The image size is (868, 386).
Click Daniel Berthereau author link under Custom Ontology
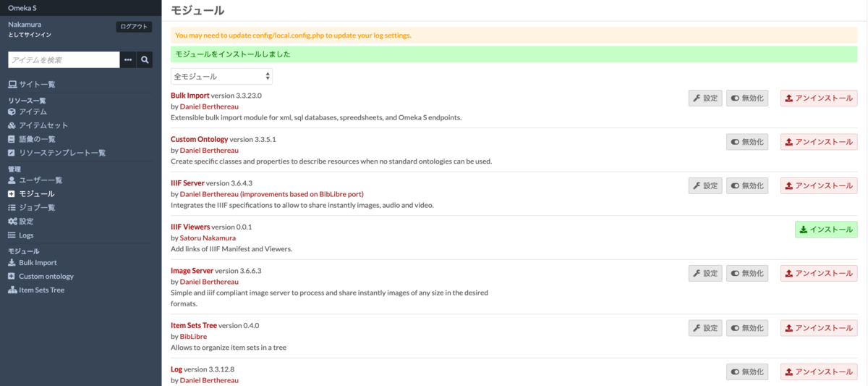[209, 151]
